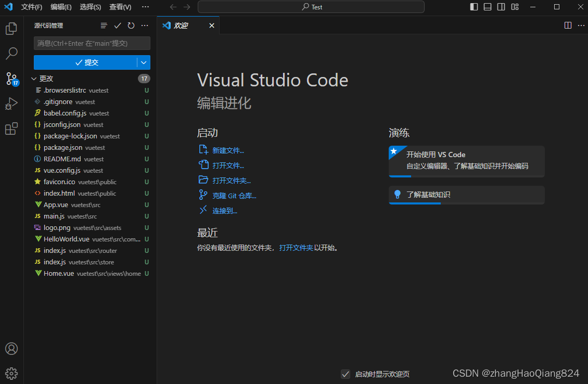Click the Test command center search box
588x384 pixels.
(x=311, y=7)
